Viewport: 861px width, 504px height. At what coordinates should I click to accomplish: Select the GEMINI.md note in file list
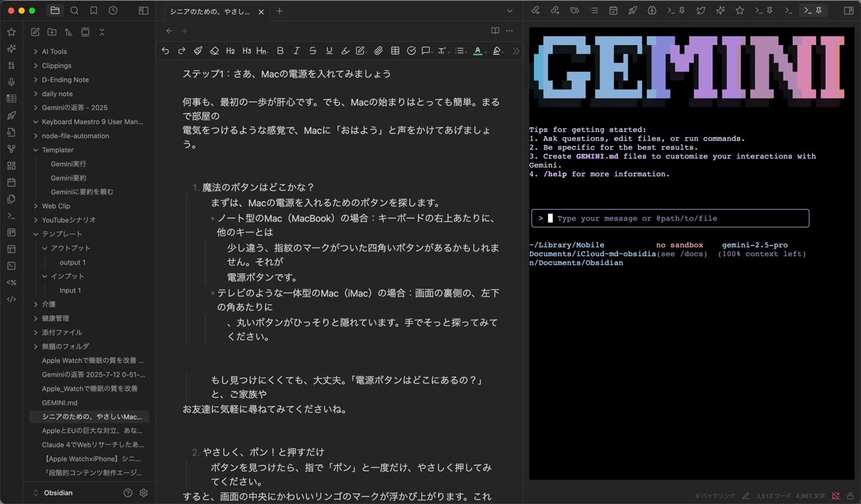pos(60,403)
